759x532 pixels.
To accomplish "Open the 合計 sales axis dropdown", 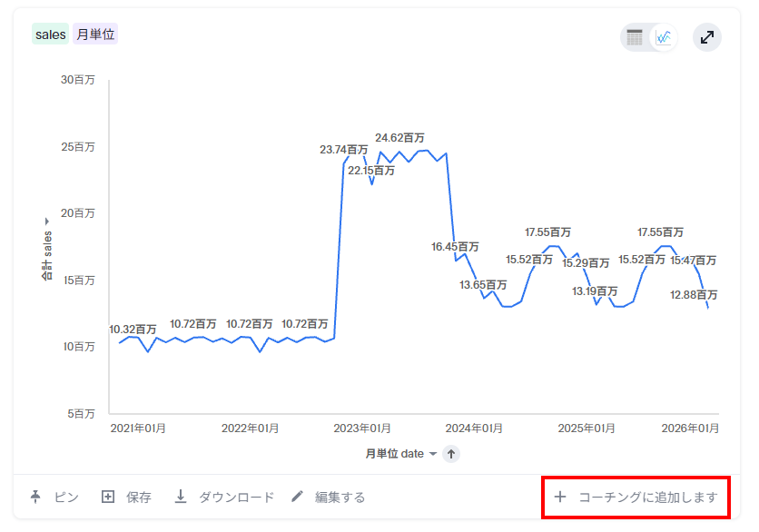I will (46, 222).
